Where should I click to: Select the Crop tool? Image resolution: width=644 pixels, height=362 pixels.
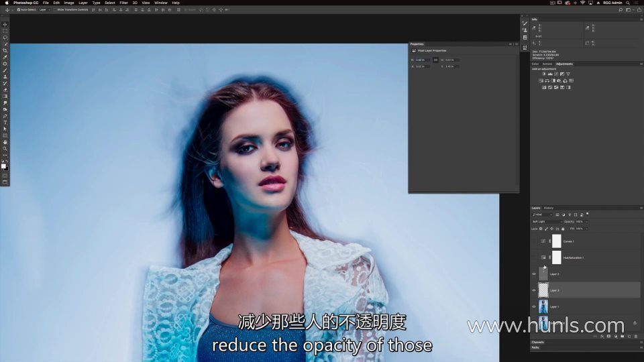(x=5, y=50)
